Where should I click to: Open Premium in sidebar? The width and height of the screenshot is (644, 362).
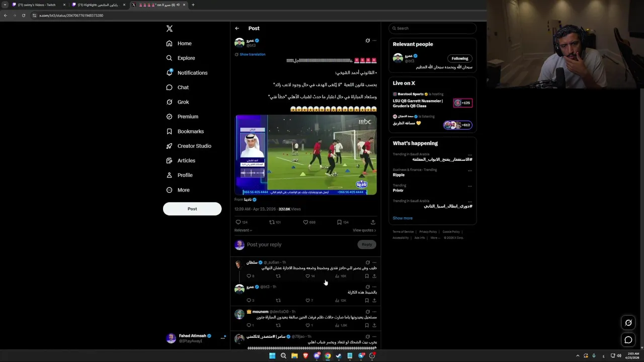coord(182,117)
